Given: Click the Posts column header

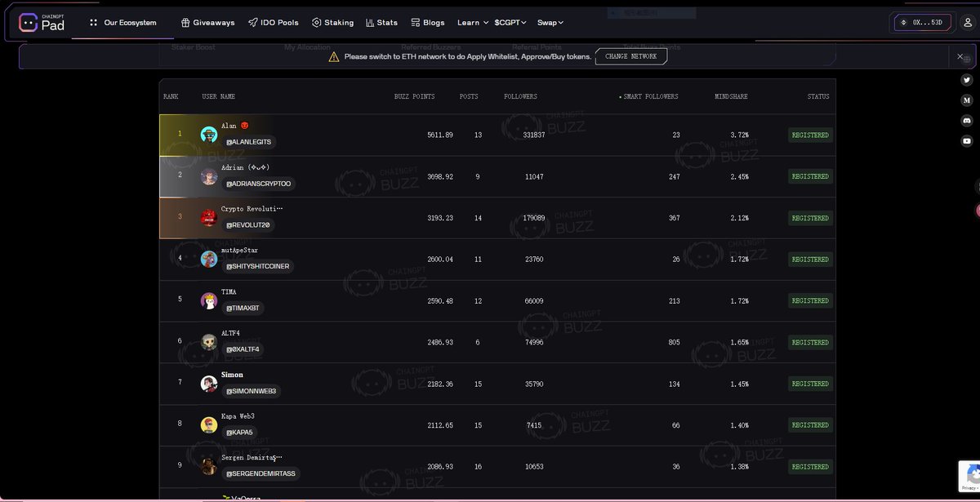Looking at the screenshot, I should point(469,96).
